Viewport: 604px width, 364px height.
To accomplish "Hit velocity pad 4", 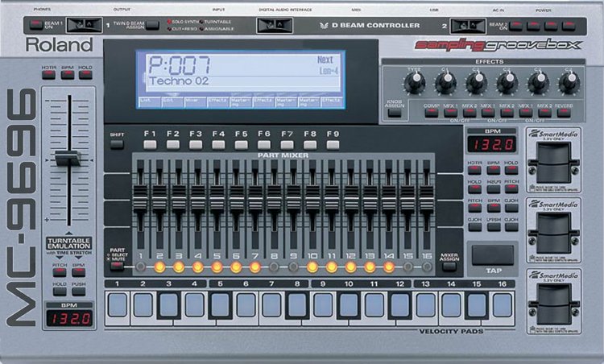I will pyautogui.click(x=195, y=304).
